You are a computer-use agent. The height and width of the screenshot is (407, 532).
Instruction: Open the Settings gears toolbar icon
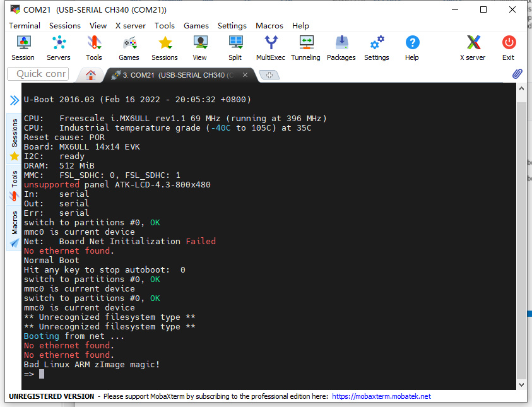377,48
